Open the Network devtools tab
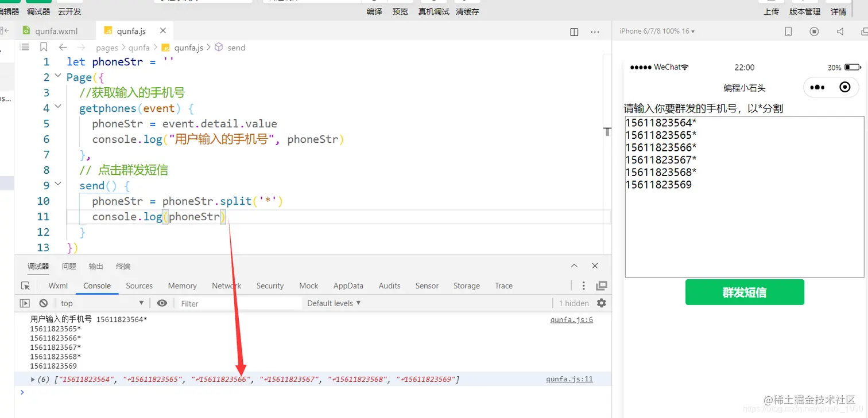 coord(227,286)
